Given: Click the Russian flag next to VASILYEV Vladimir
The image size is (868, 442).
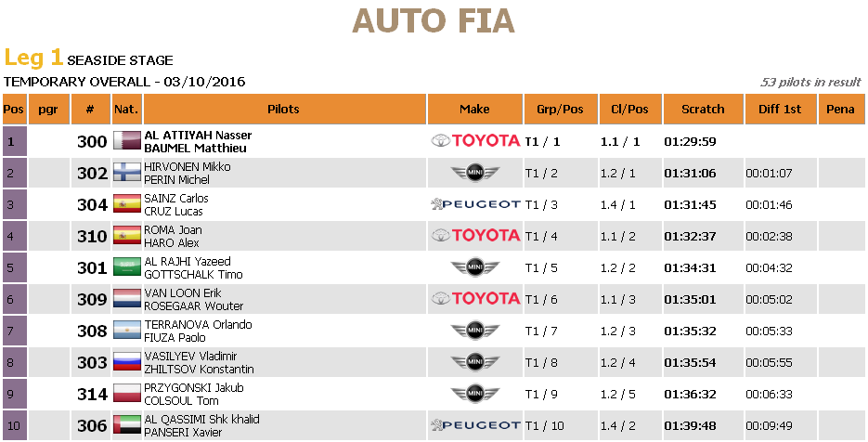Looking at the screenshot, I should 125,362.
